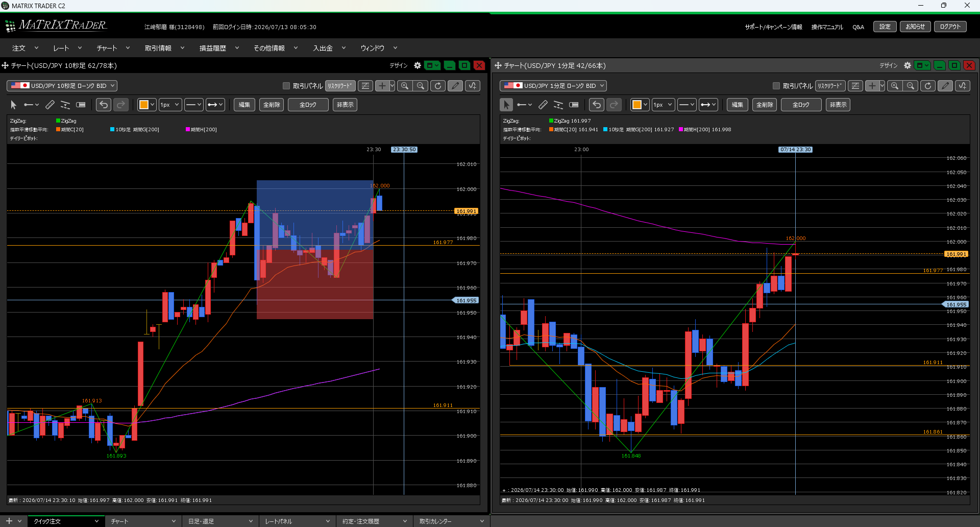Enable 取引パネル checkbox in 10秒足 chart
Viewport: 980px width, 527px height.
tap(286, 86)
